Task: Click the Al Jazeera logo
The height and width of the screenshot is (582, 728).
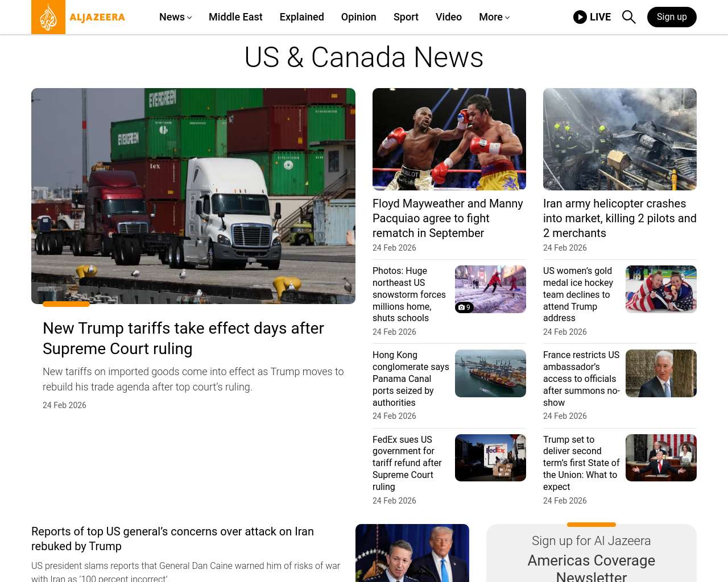Action: pos(78,17)
